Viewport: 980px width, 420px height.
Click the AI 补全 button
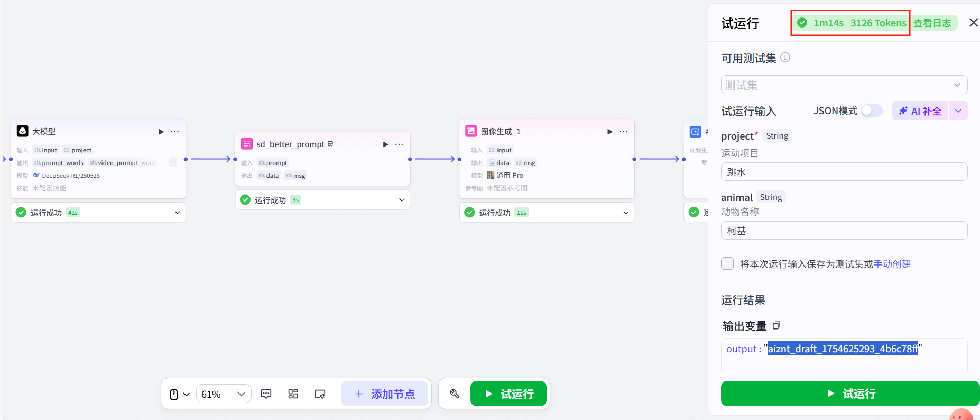[x=920, y=111]
